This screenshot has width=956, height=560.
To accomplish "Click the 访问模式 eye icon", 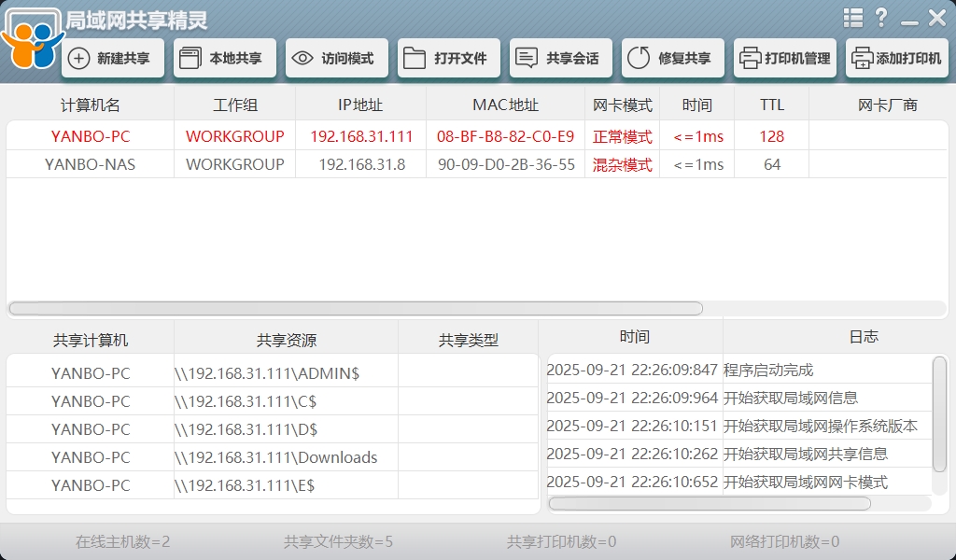I will click(302, 59).
